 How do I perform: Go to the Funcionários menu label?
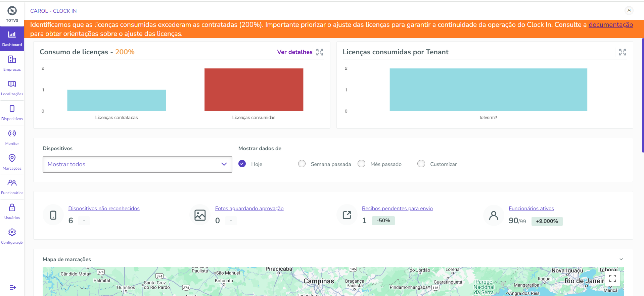tap(12, 193)
